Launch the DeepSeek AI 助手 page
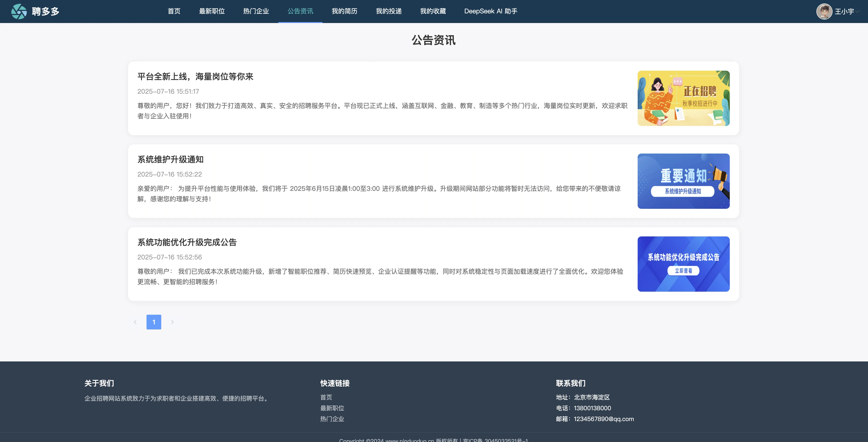 pos(491,12)
